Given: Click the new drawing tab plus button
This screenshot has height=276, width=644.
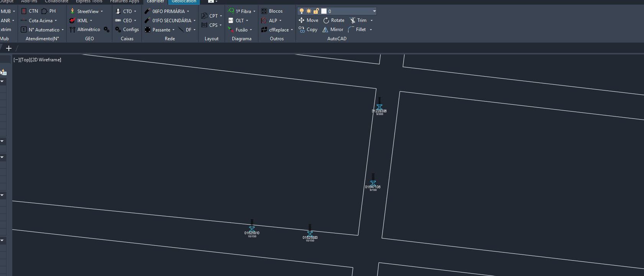Looking at the screenshot, I should point(9,48).
